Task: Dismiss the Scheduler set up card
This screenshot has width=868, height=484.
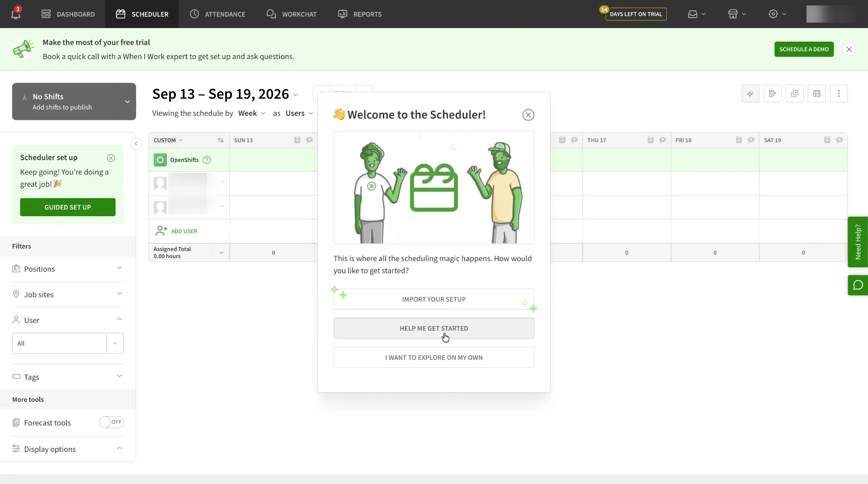Action: pyautogui.click(x=111, y=158)
